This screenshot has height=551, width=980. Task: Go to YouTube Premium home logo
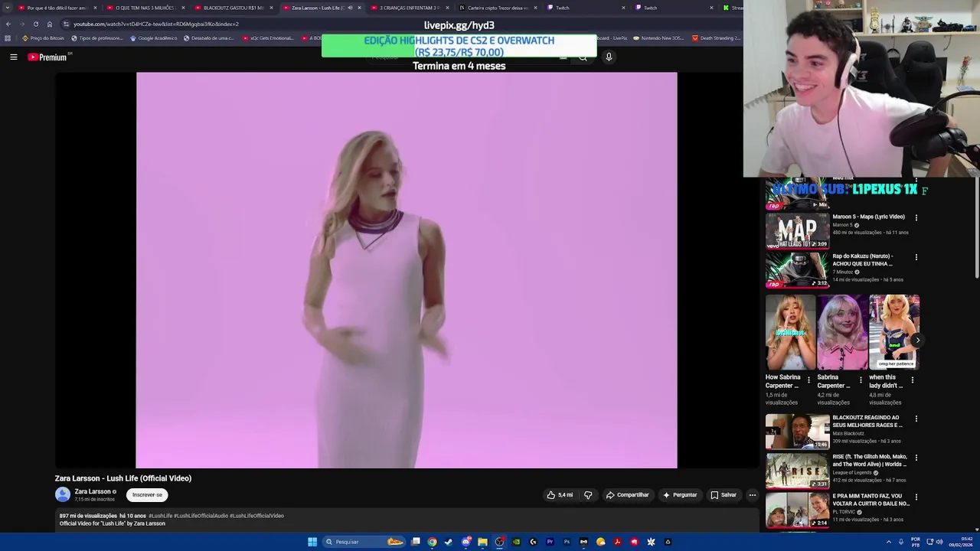pyautogui.click(x=47, y=57)
